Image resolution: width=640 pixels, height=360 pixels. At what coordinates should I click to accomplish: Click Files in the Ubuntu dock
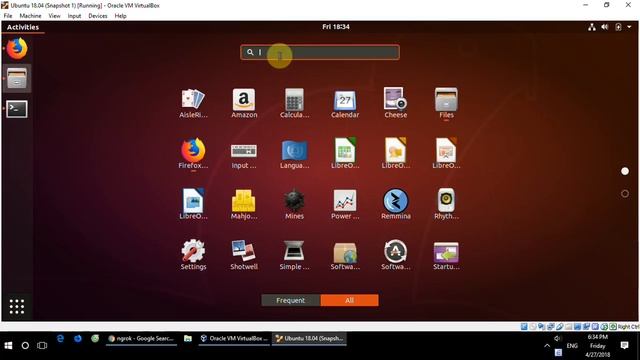[x=17, y=78]
